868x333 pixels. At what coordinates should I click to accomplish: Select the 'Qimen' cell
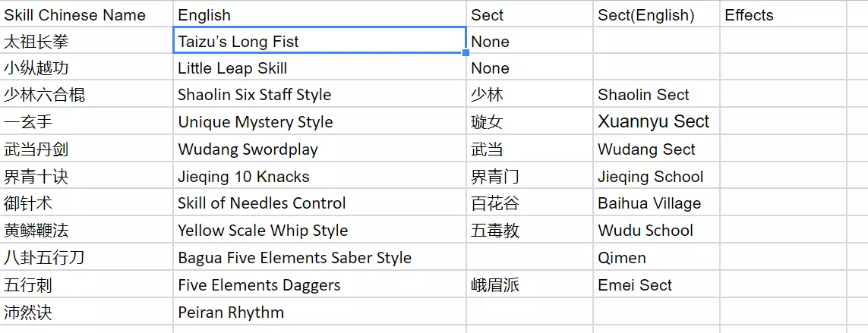pos(622,258)
